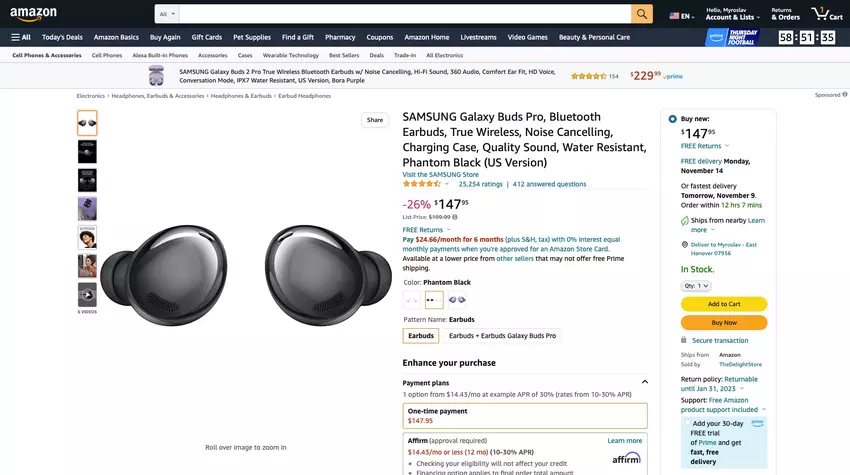
Task: Open the shopping cart
Action: click(x=826, y=13)
